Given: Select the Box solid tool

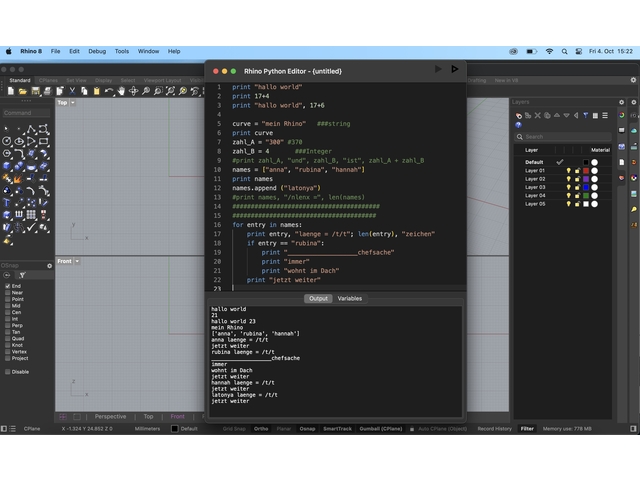Looking at the screenshot, I should (7, 166).
